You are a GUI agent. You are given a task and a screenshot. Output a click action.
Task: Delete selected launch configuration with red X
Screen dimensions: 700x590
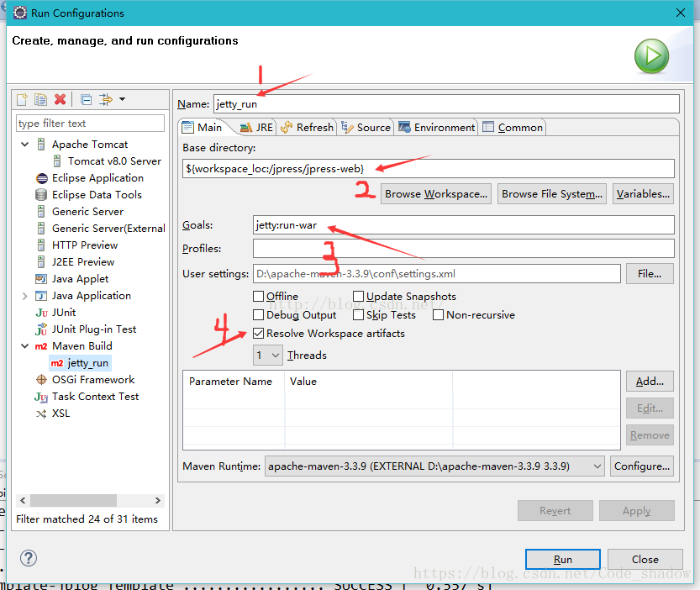point(60,99)
